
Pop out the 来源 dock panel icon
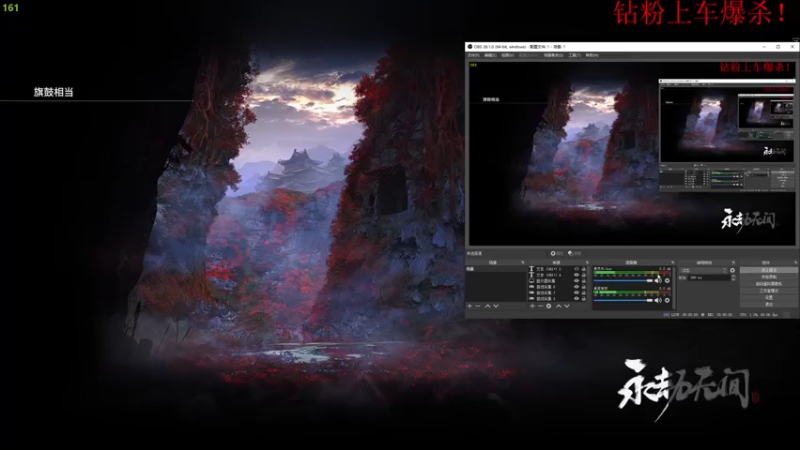pyautogui.click(x=587, y=262)
